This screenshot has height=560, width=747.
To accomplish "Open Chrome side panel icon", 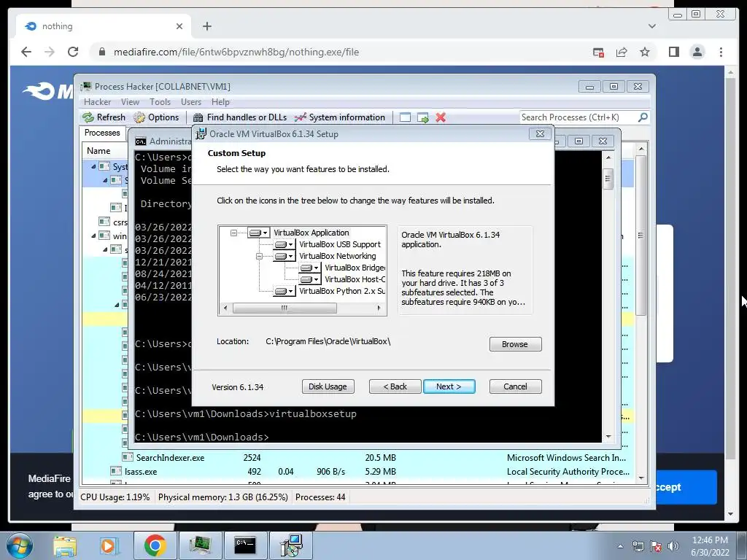I will point(673,52).
